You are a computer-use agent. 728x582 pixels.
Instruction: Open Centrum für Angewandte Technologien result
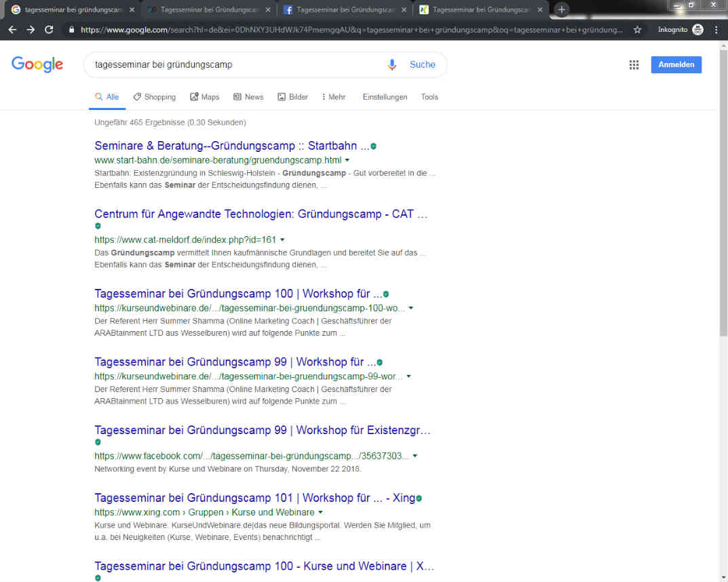click(261, 214)
